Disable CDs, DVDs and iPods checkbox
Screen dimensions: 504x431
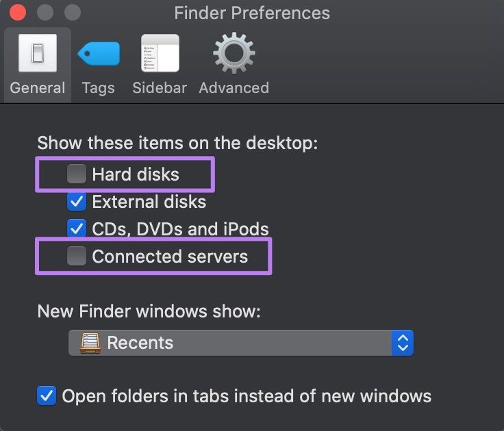click(x=77, y=228)
